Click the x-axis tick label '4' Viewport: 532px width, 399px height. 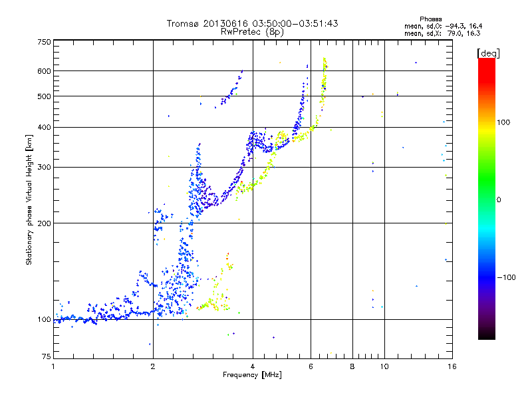click(x=253, y=366)
